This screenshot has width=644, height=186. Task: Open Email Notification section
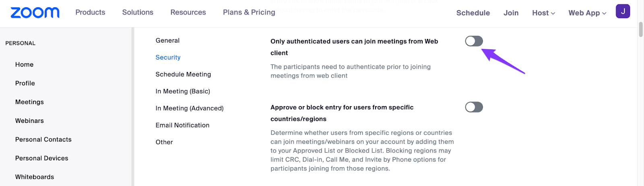click(182, 125)
